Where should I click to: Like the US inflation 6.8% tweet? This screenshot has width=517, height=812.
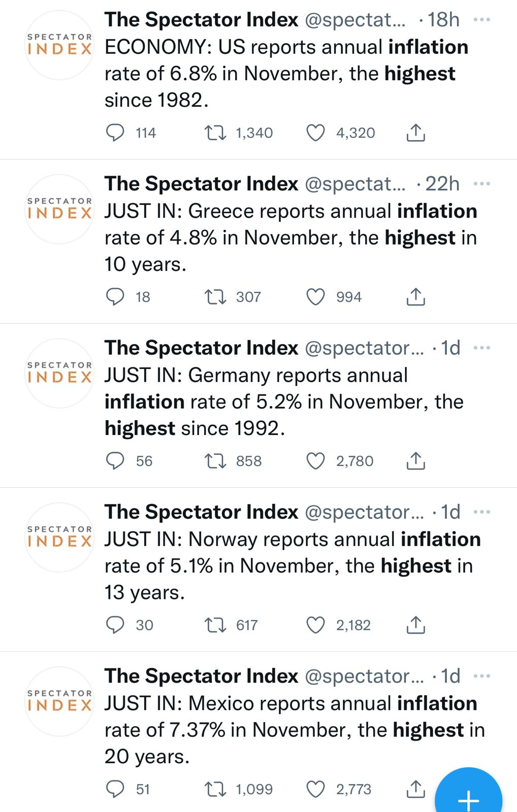[x=315, y=133]
